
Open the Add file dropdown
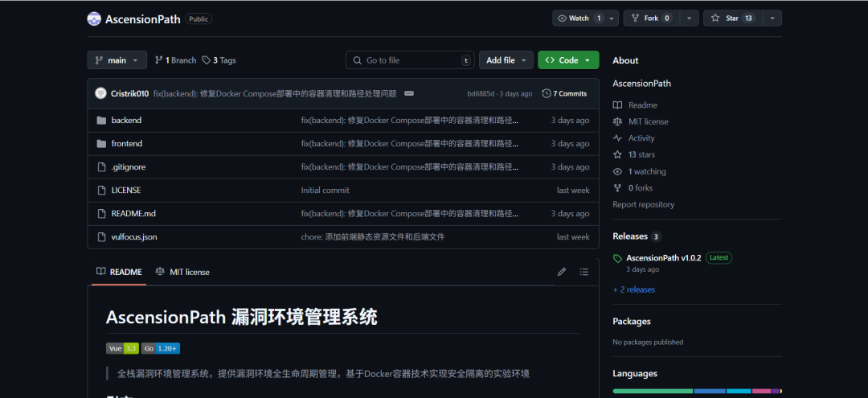click(506, 60)
